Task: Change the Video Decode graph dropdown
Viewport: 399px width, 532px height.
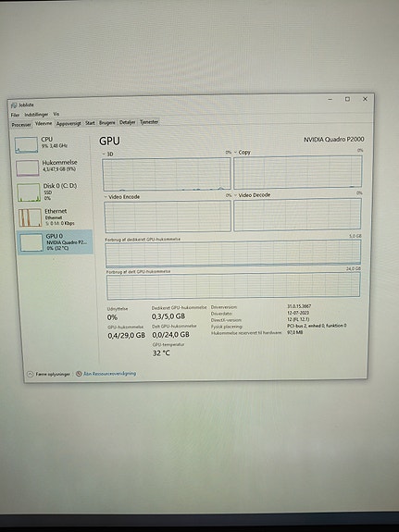Action: [235, 195]
